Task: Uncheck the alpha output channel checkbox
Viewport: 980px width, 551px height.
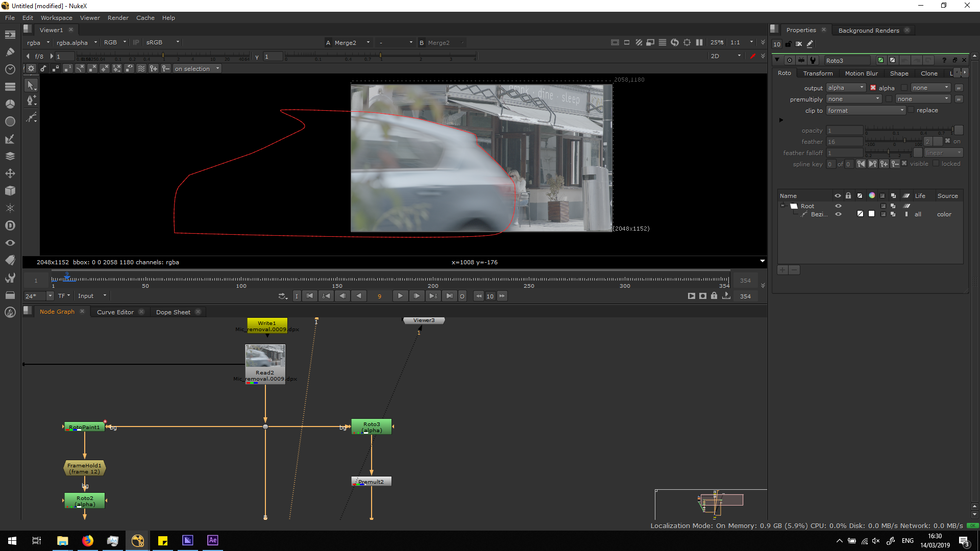Action: click(x=873, y=88)
